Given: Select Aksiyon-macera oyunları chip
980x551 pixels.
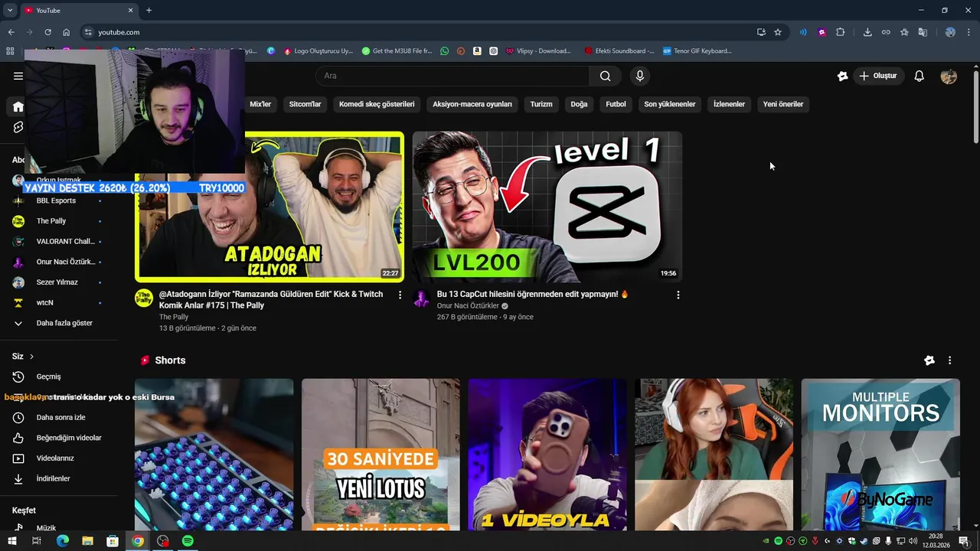Looking at the screenshot, I should [x=472, y=104].
